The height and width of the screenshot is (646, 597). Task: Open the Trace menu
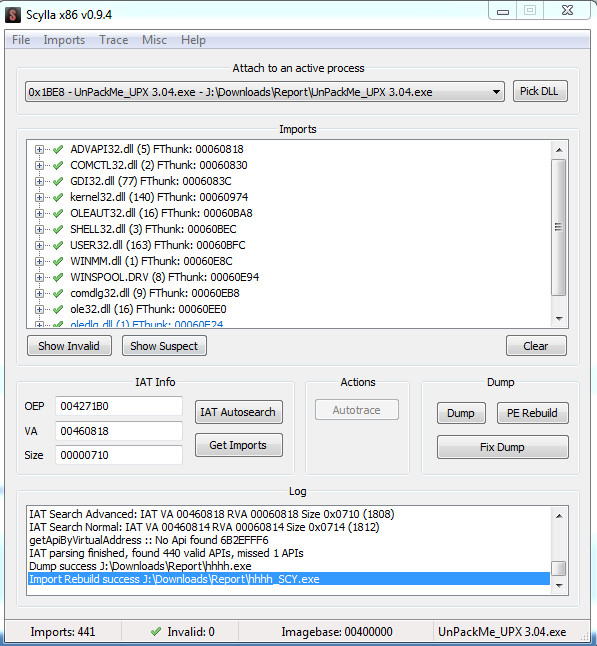click(x=113, y=40)
